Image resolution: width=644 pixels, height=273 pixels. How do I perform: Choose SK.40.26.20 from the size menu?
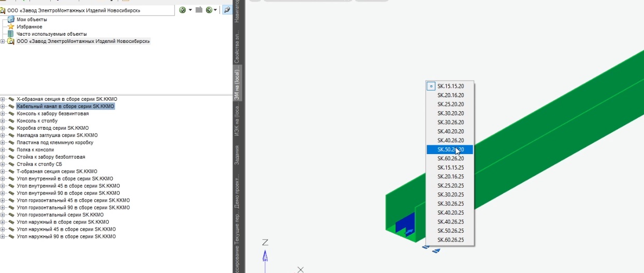coord(449,141)
